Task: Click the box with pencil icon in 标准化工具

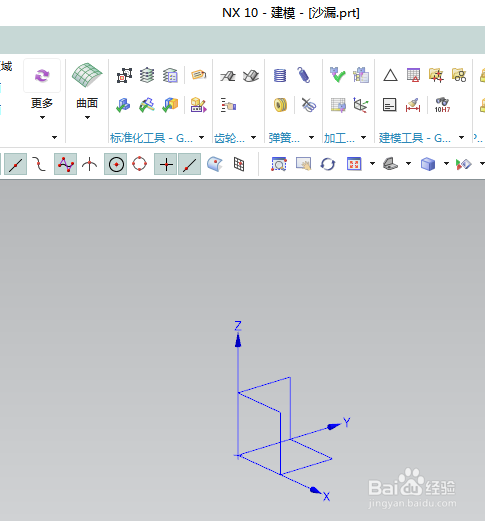Action: [x=199, y=105]
